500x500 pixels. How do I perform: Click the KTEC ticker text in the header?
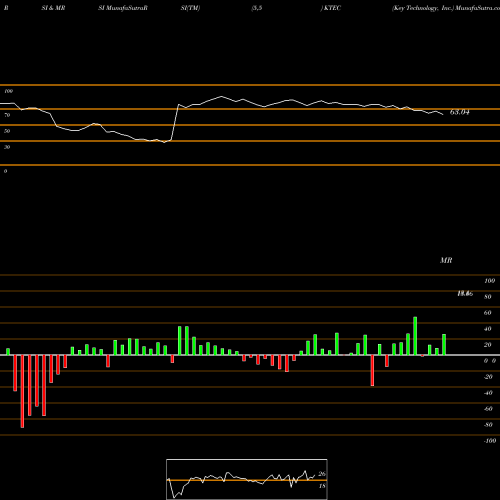tap(332, 8)
